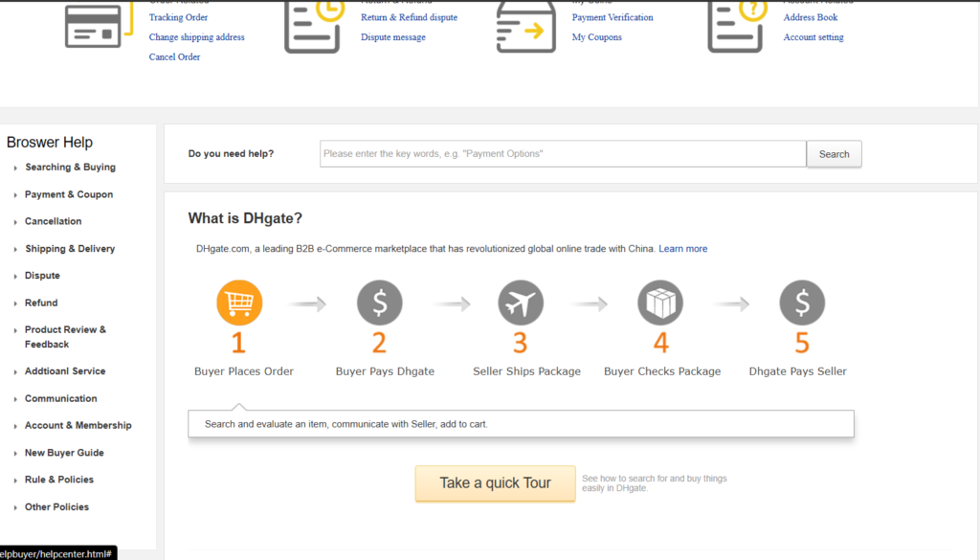The image size is (980, 560).
Task: Expand the Refund arrow
Action: (x=15, y=303)
